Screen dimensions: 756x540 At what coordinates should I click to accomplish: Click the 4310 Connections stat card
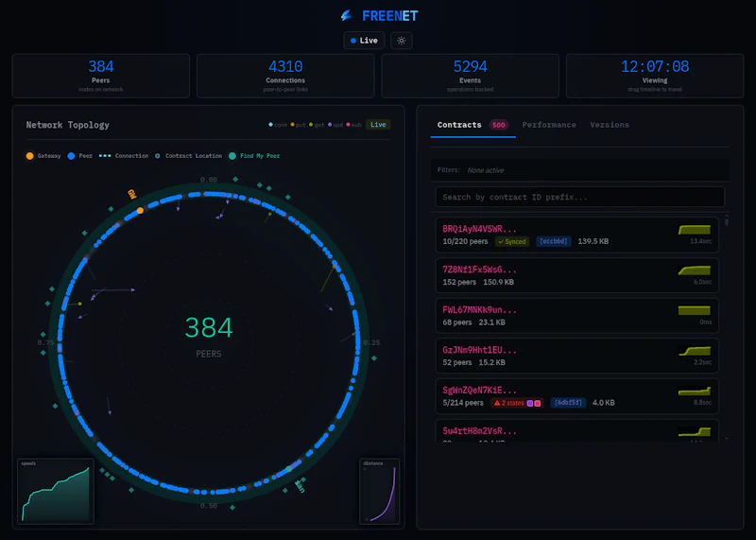coord(285,76)
